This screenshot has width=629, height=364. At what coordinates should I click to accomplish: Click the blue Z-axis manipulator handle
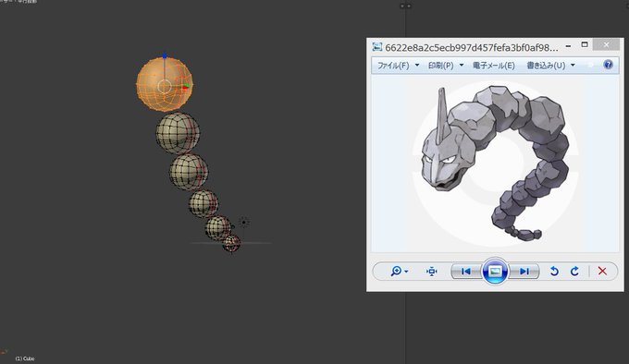pos(165,55)
